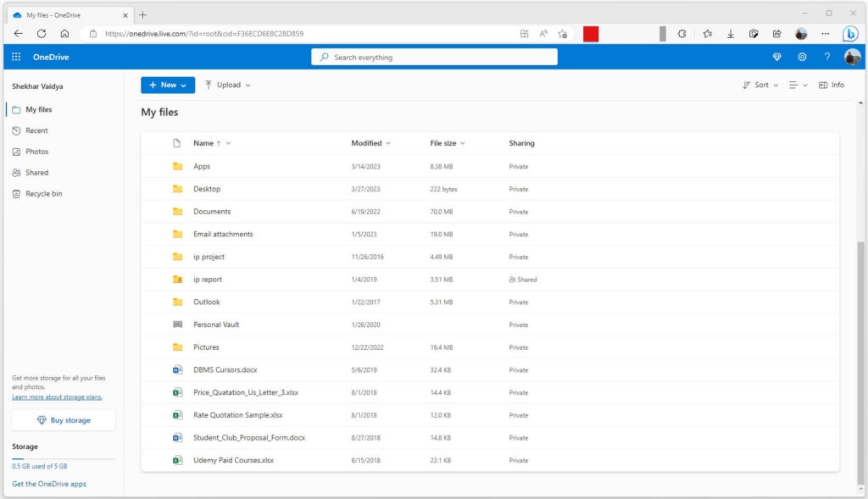This screenshot has width=868, height=499.
Task: Expand the Upload dropdown
Action: (227, 86)
